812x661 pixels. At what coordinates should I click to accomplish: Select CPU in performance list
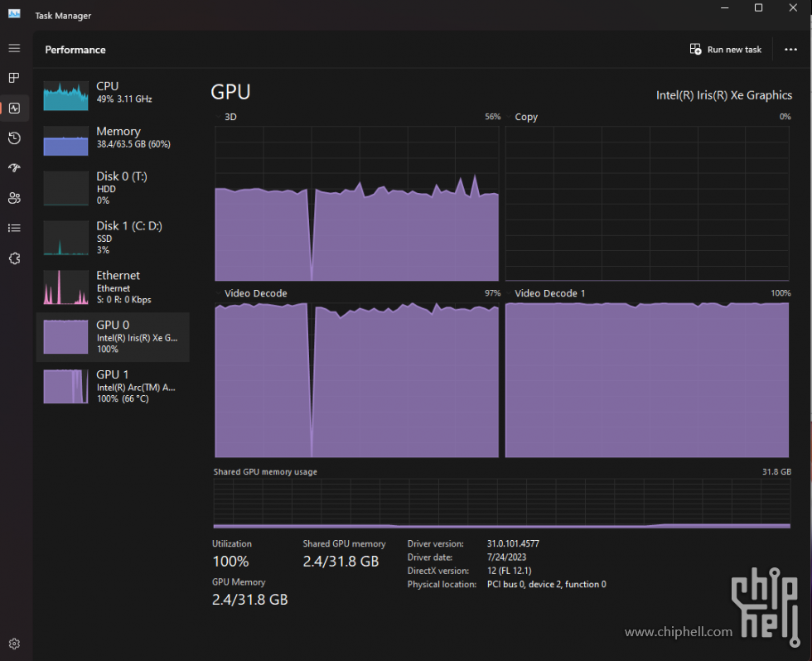point(113,95)
